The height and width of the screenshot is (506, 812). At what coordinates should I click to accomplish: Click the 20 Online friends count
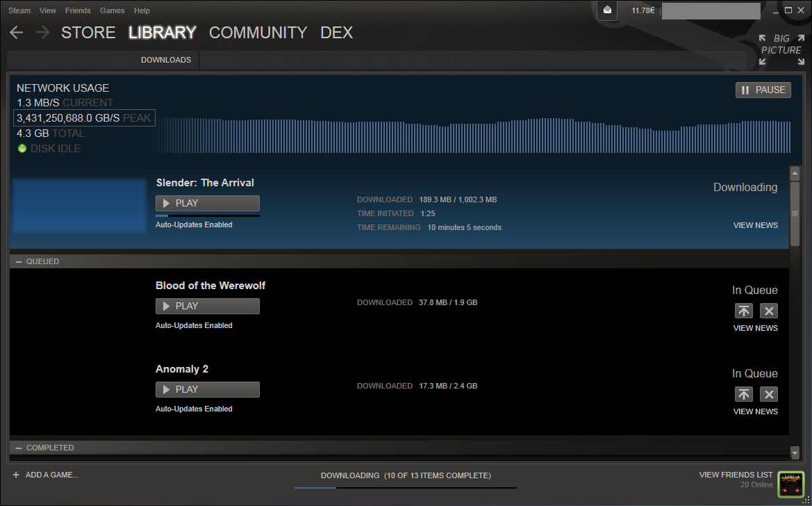[x=756, y=484]
